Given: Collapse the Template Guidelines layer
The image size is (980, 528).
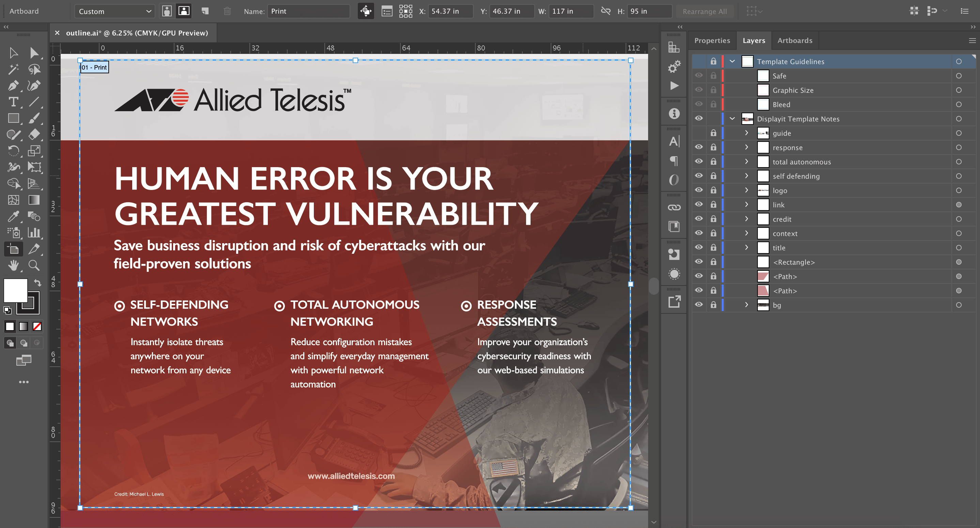Looking at the screenshot, I should pyautogui.click(x=732, y=61).
